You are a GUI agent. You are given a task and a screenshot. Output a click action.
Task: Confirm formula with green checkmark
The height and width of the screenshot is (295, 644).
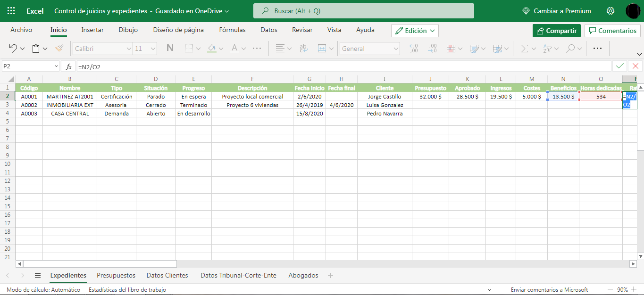[x=619, y=66]
